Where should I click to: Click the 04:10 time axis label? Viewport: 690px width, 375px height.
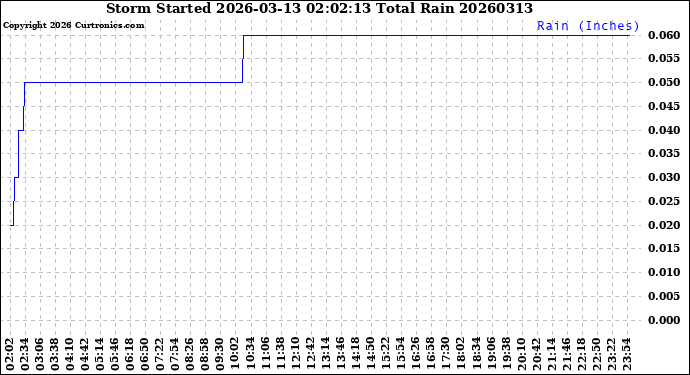(x=70, y=354)
